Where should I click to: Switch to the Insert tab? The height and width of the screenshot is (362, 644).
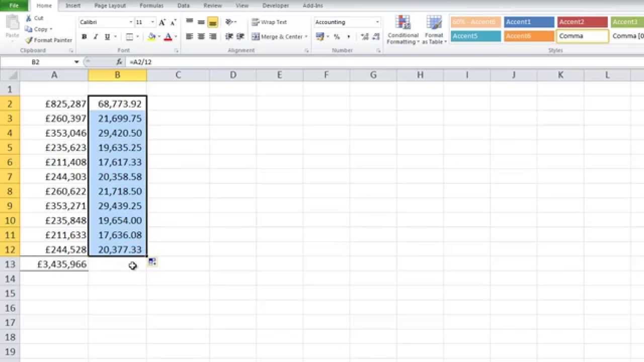pyautogui.click(x=73, y=6)
